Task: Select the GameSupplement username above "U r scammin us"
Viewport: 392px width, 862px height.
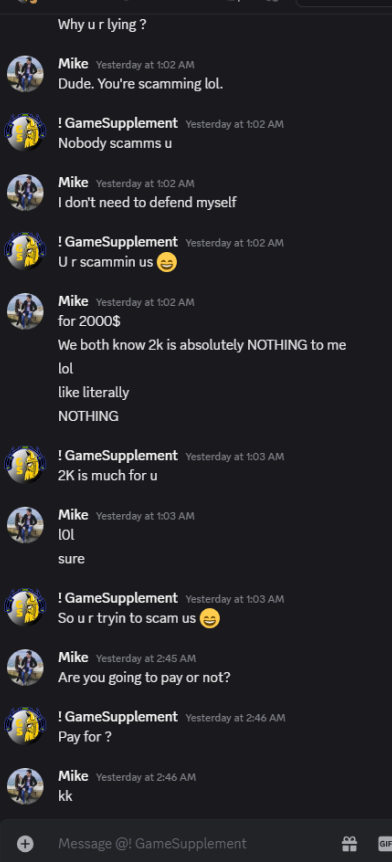Action: 118,242
